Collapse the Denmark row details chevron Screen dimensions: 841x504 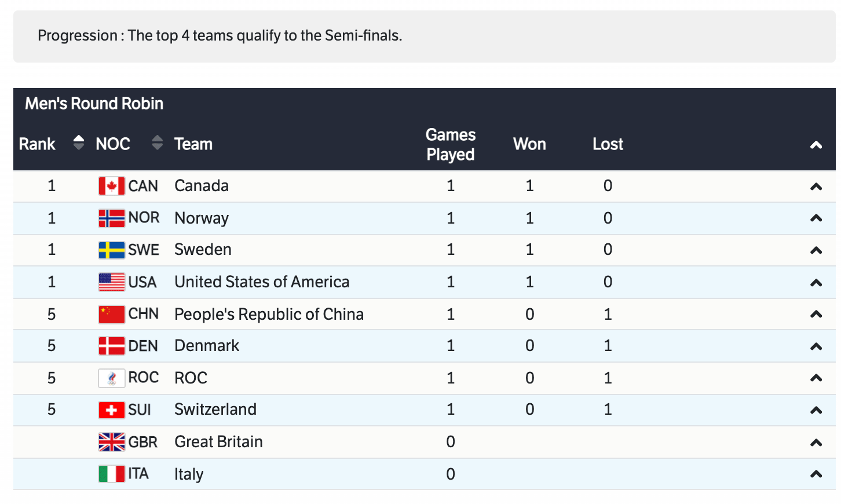pos(816,346)
